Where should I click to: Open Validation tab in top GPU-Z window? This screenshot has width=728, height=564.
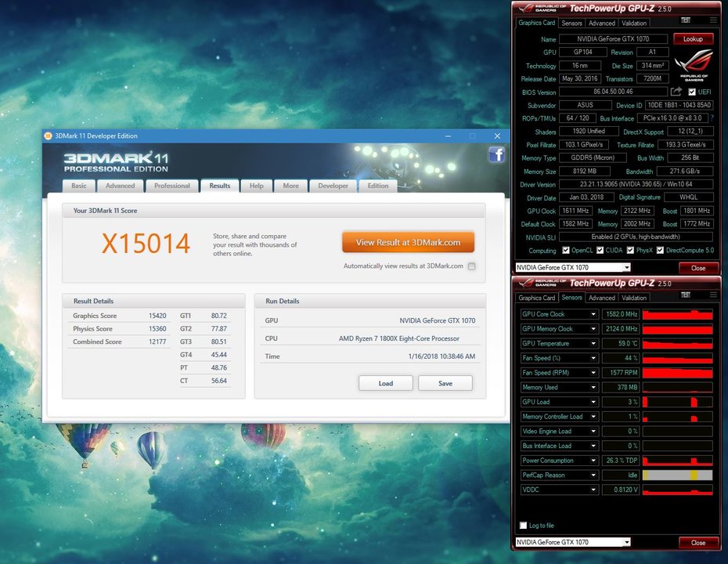(634, 23)
